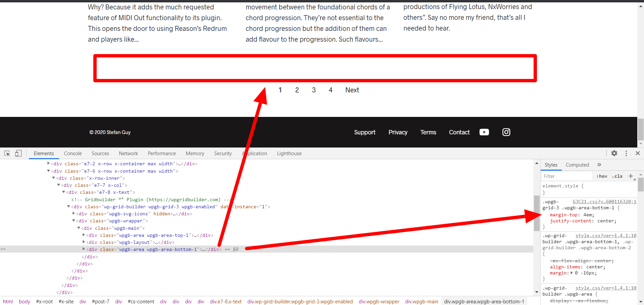Screen dimensions: 644x305
Task: Click the element.style rule block
Action: click(589, 189)
